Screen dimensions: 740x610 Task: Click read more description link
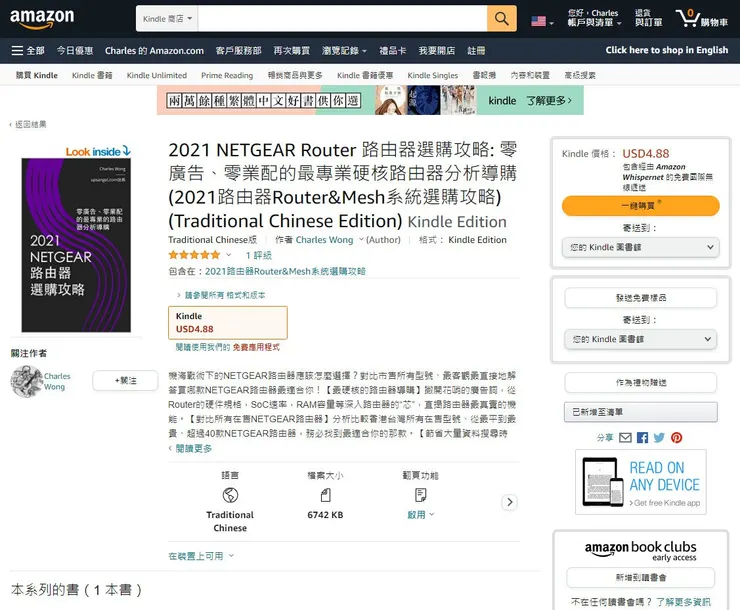(191, 448)
